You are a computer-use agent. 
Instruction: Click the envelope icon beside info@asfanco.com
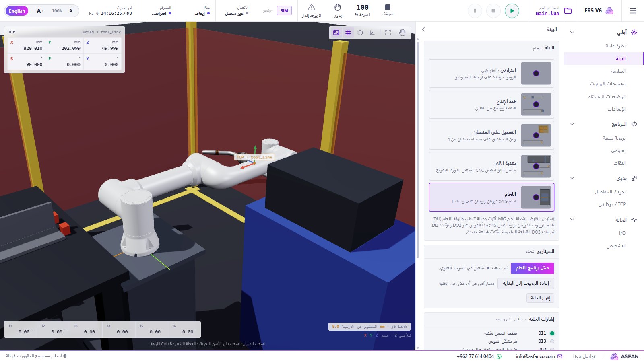[560, 356]
